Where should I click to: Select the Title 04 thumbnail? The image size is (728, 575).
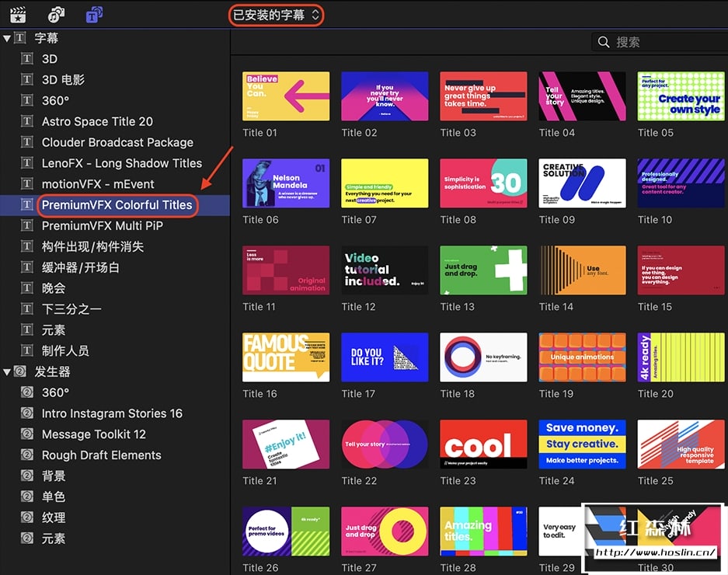pyautogui.click(x=582, y=96)
